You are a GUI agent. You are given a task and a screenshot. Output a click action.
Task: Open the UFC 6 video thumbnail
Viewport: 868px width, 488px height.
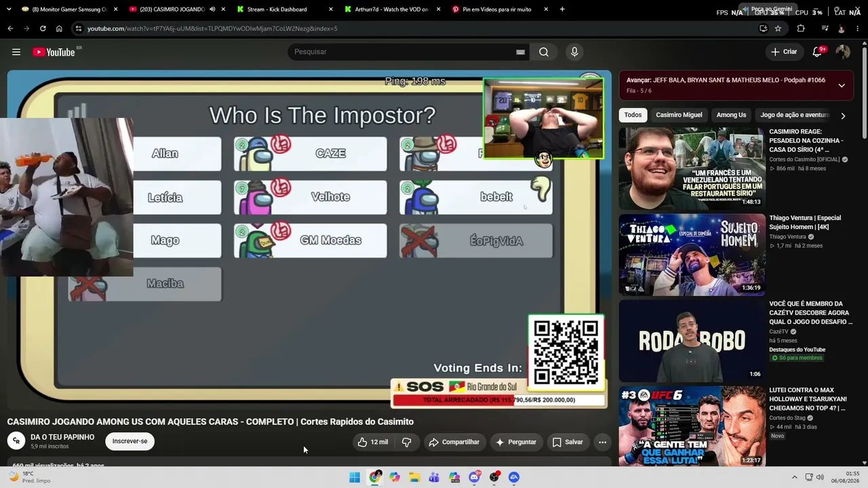(692, 427)
